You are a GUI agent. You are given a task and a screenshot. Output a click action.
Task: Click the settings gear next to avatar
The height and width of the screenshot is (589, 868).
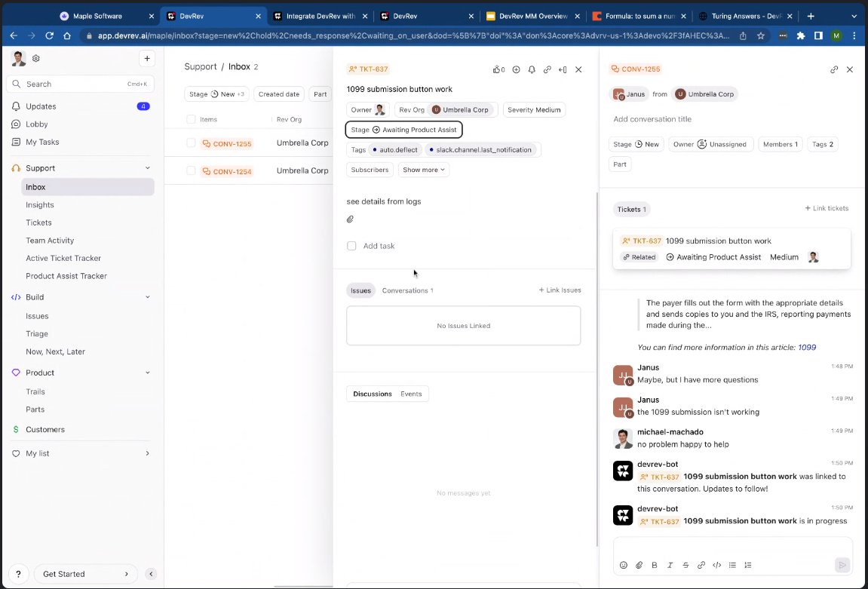(x=36, y=58)
